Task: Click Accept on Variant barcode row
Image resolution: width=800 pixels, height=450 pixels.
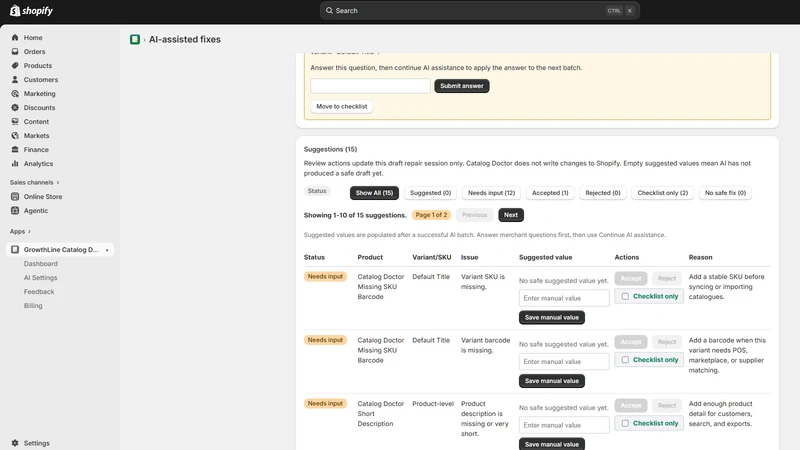Action: 631,342
